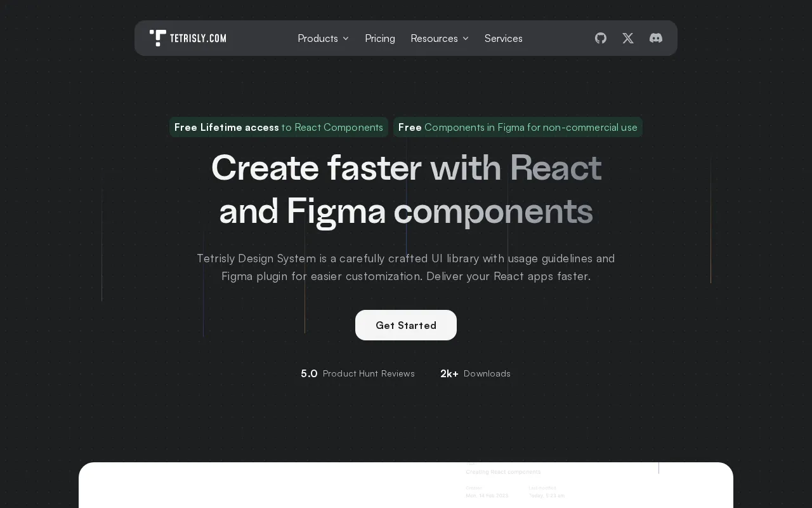This screenshot has height=508, width=812.
Task: Open the GitHub icon link
Action: pos(601,38)
